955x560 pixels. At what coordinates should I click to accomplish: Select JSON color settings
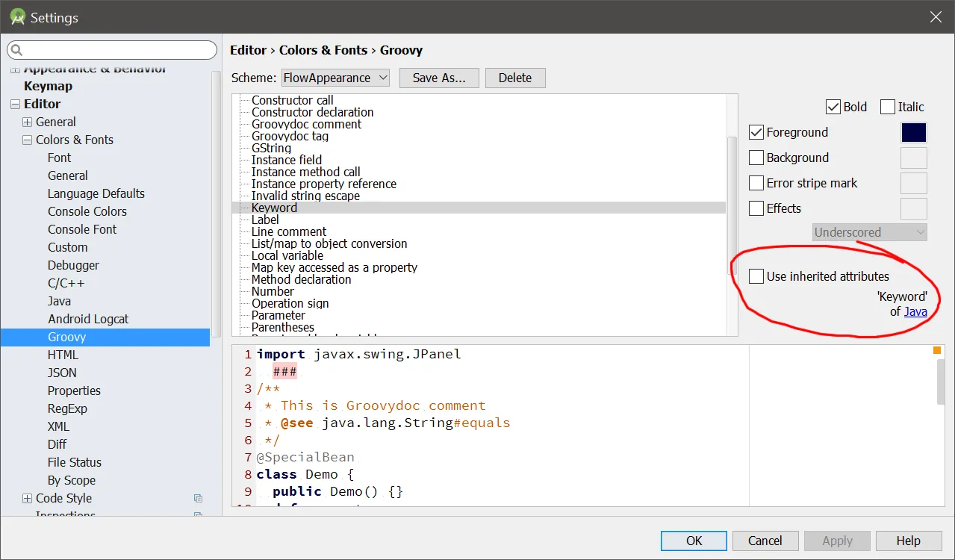[62, 373]
